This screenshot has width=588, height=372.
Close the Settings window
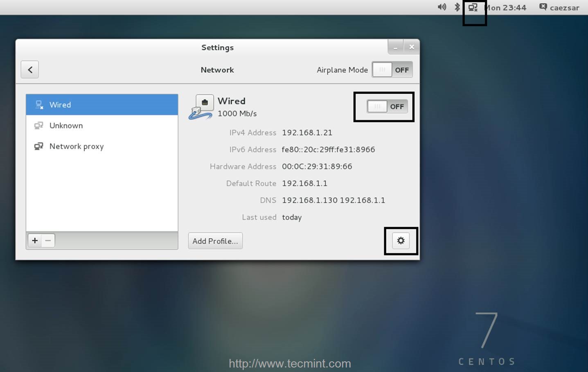tap(412, 47)
